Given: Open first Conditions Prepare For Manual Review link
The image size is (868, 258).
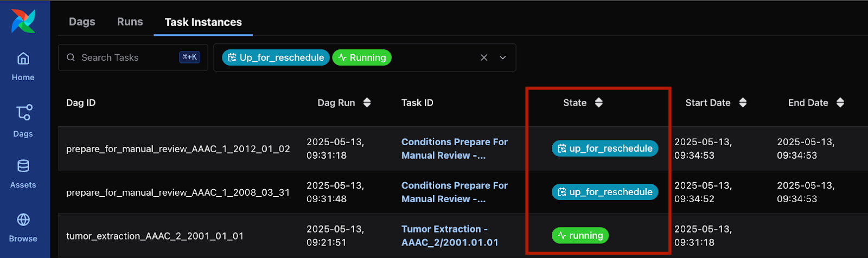Looking at the screenshot, I should pyautogui.click(x=454, y=149).
